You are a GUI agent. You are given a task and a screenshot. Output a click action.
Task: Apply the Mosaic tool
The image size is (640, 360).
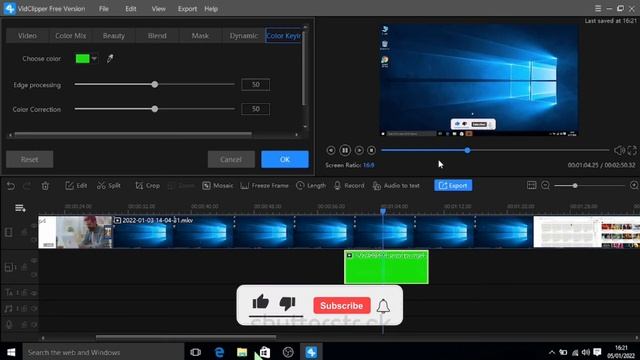(x=218, y=186)
